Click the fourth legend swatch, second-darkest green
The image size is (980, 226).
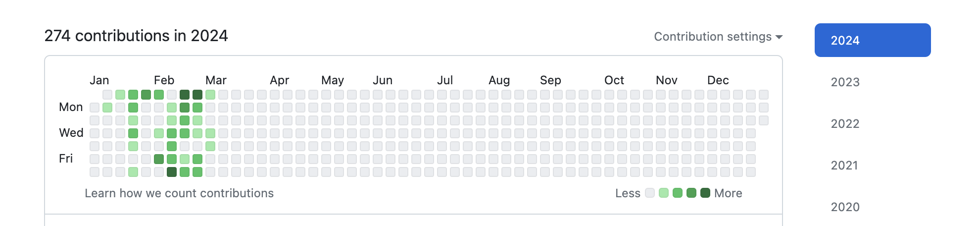pos(691,193)
